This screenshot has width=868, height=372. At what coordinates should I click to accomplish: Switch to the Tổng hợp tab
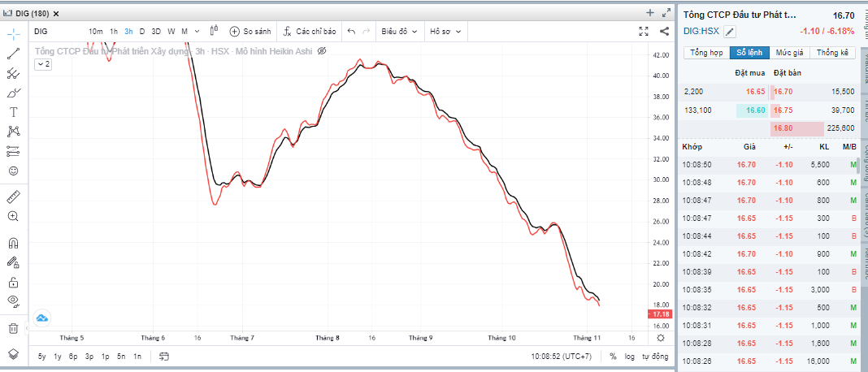click(707, 53)
